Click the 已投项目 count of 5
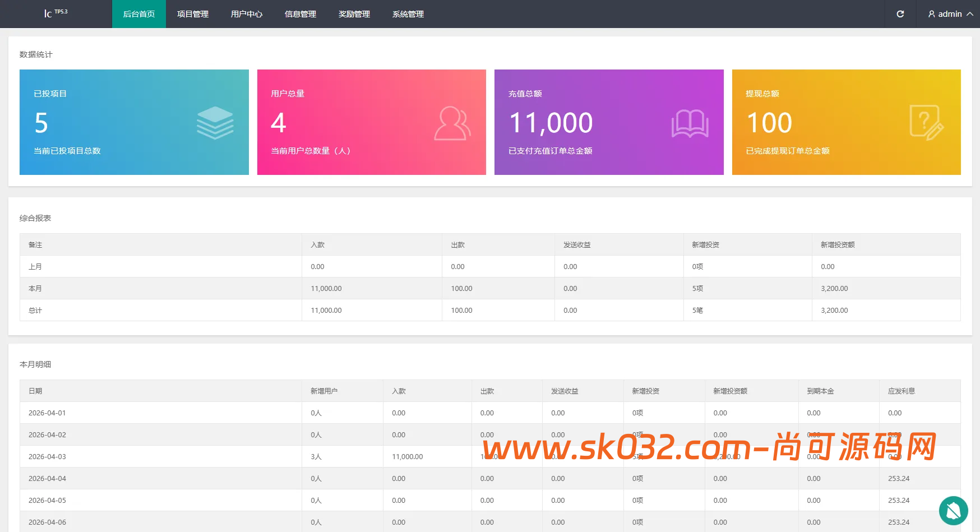 point(41,123)
